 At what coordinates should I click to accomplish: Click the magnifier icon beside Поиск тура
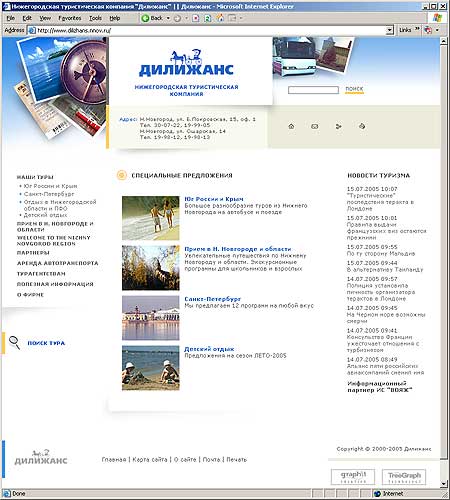pos(14,342)
